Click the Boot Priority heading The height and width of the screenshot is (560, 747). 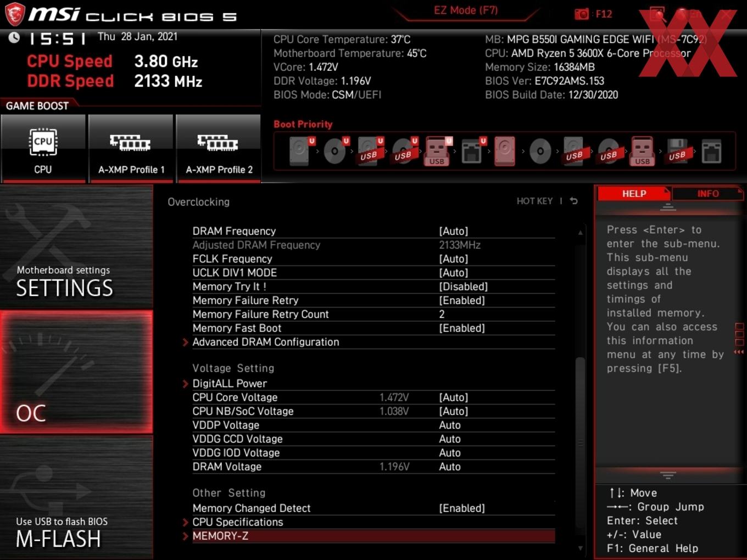[303, 124]
